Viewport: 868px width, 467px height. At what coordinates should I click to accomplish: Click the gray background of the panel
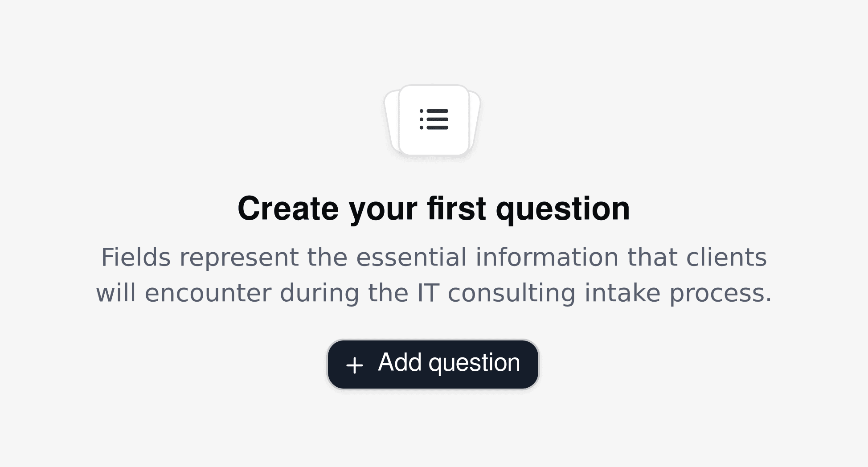point(134,67)
